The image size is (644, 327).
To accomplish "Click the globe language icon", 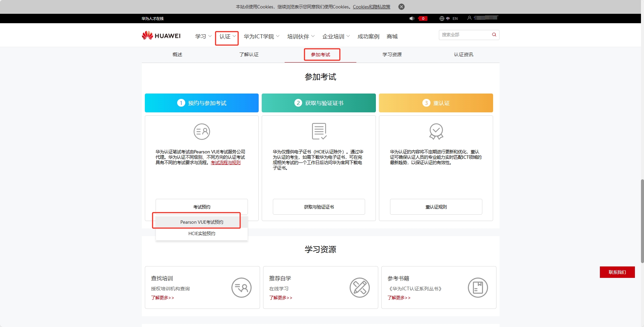I will (x=442, y=19).
